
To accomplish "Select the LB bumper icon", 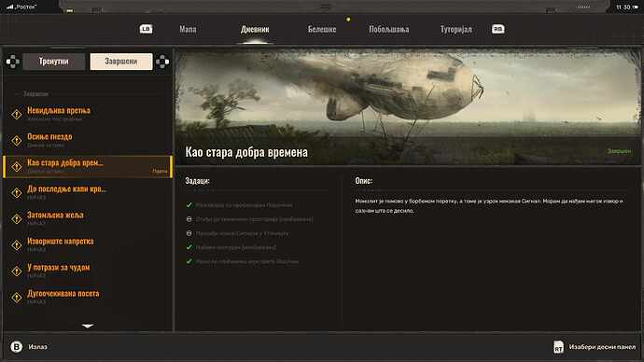I will (x=146, y=29).
